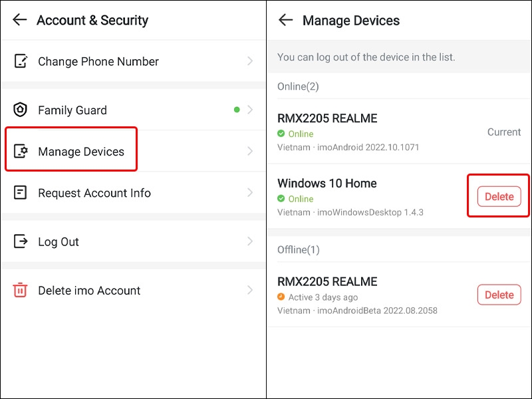Delete the offline RMX2205 REALME device
Screen dimensions: 532x399
[499, 295]
